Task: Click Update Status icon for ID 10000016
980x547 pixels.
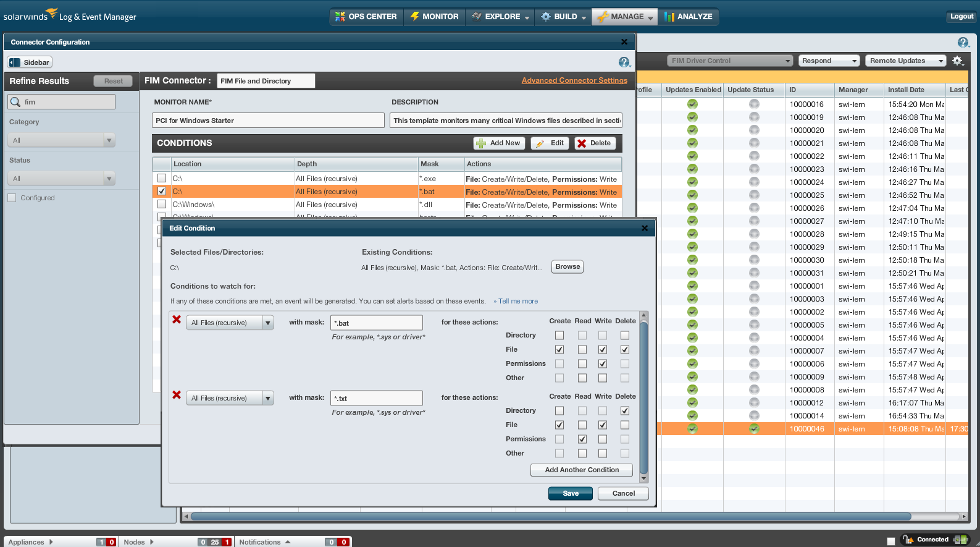Action: pyautogui.click(x=754, y=104)
